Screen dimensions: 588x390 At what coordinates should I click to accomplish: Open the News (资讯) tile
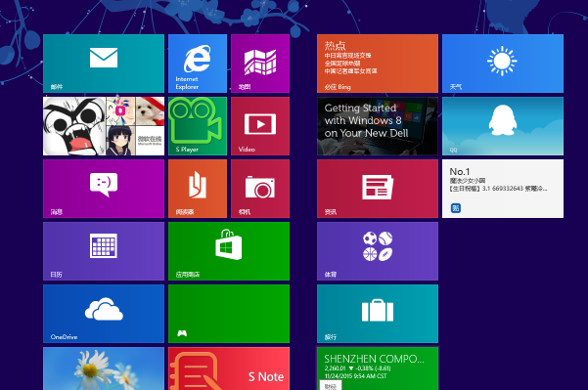click(378, 189)
